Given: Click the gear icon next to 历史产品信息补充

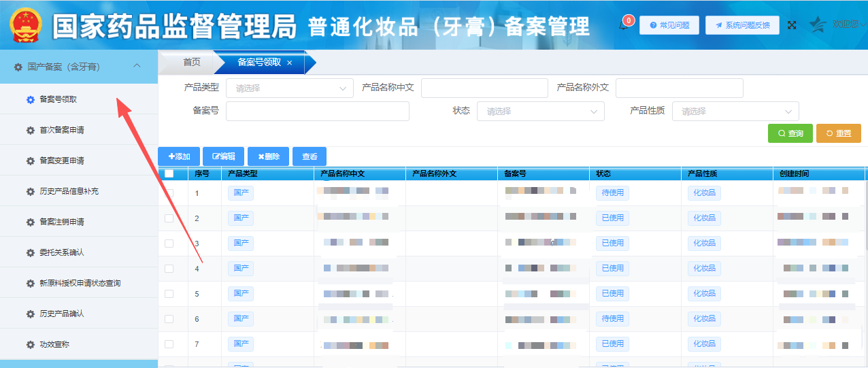Looking at the screenshot, I should pyautogui.click(x=30, y=191).
